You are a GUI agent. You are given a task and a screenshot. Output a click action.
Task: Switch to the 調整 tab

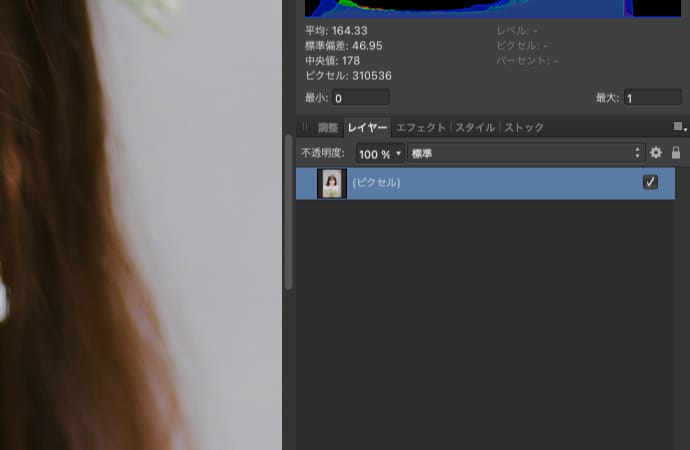(x=328, y=128)
